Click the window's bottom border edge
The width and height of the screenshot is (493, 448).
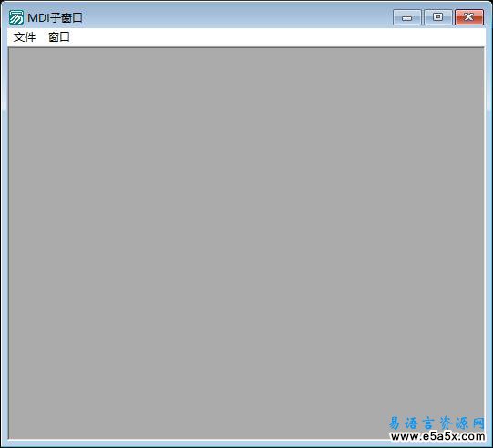(246, 443)
